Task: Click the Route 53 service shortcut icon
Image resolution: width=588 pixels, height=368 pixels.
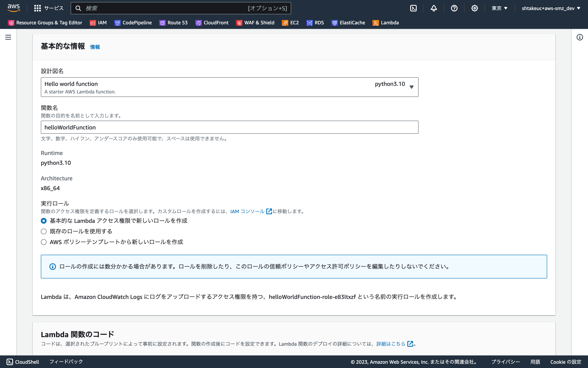Action: 162,23
